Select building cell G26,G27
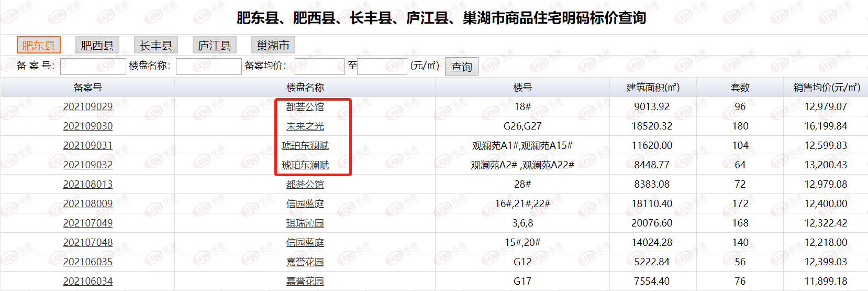Viewport: 868px width, 291px height. (x=522, y=126)
